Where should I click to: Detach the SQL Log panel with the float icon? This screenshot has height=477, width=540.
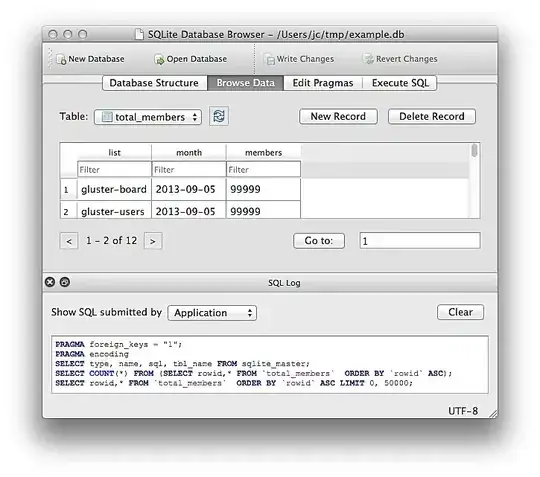coord(65,282)
